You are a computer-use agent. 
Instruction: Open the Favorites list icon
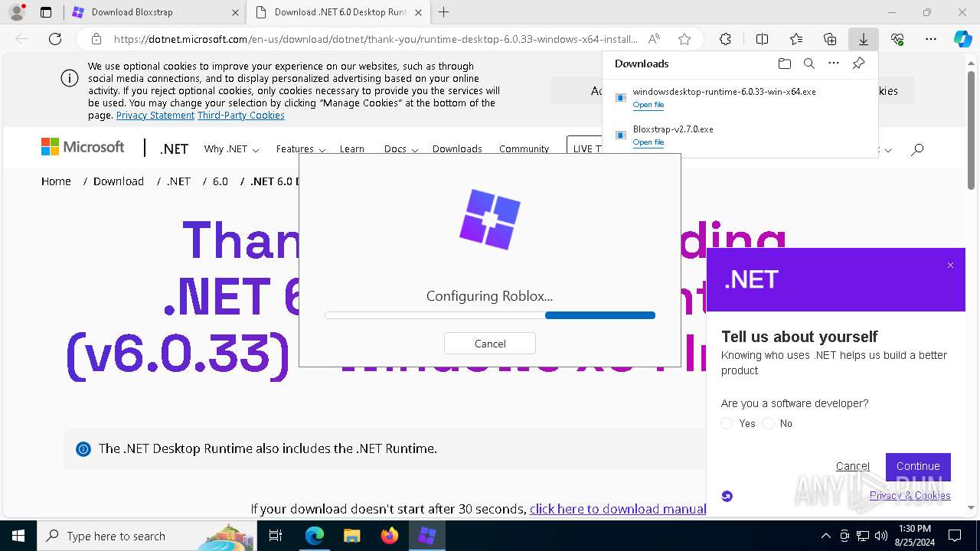(x=796, y=39)
